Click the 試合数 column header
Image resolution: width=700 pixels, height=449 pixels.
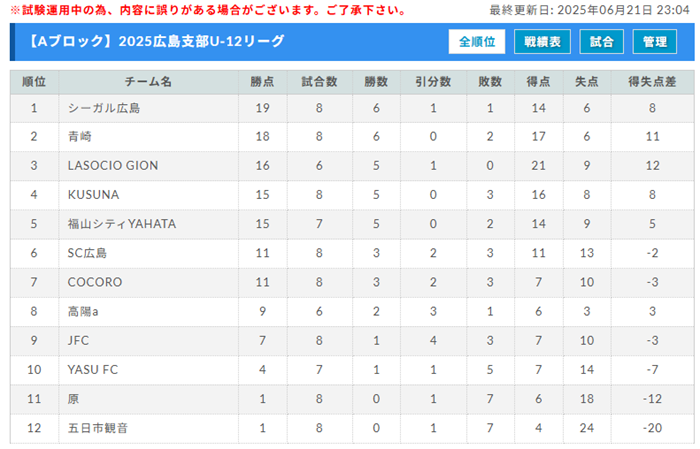coord(319,82)
